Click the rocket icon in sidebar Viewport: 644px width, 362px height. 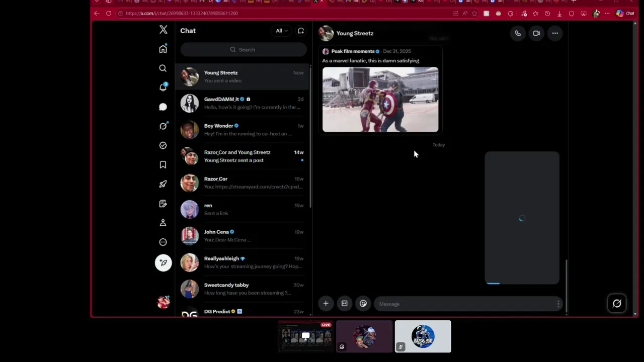(x=163, y=184)
